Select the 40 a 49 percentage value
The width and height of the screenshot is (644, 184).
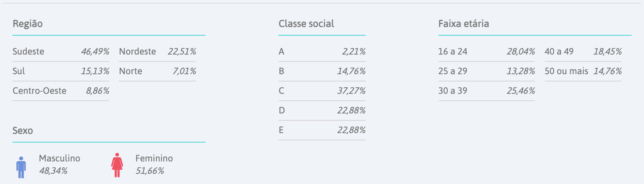tap(608, 52)
